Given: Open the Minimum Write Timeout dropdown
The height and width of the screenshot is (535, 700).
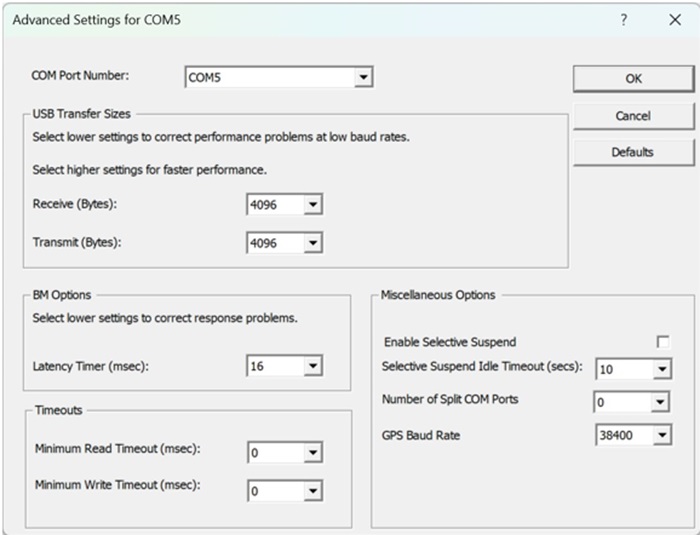Looking at the screenshot, I should (x=313, y=491).
